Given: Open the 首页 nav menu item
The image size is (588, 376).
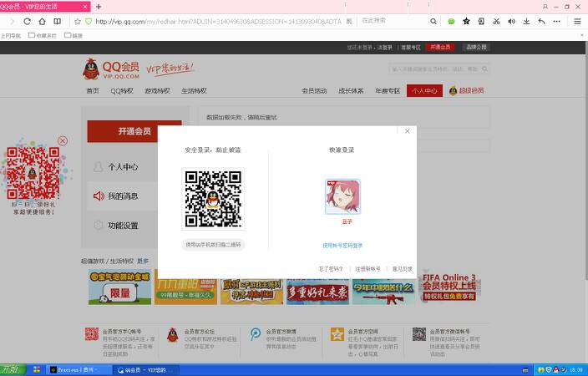Looking at the screenshot, I should click(93, 91).
